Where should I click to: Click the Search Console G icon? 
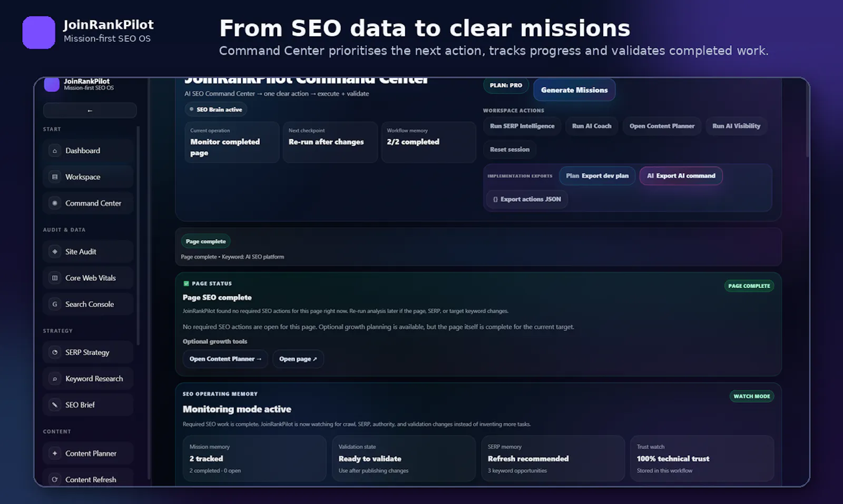pyautogui.click(x=55, y=304)
